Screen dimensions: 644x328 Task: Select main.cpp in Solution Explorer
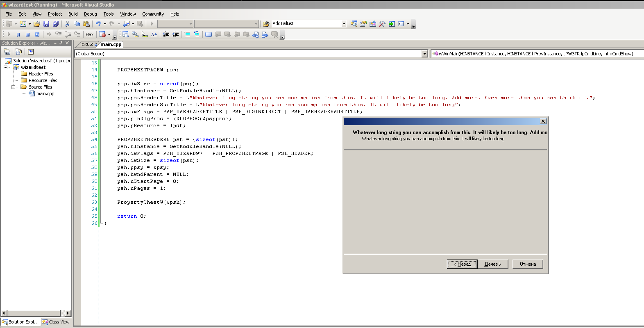(x=45, y=93)
